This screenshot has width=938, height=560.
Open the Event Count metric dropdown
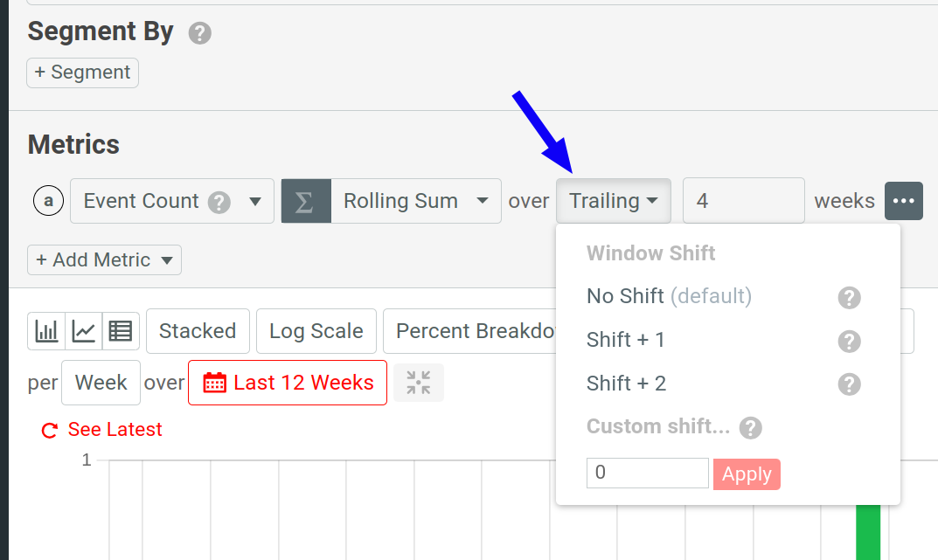(171, 200)
